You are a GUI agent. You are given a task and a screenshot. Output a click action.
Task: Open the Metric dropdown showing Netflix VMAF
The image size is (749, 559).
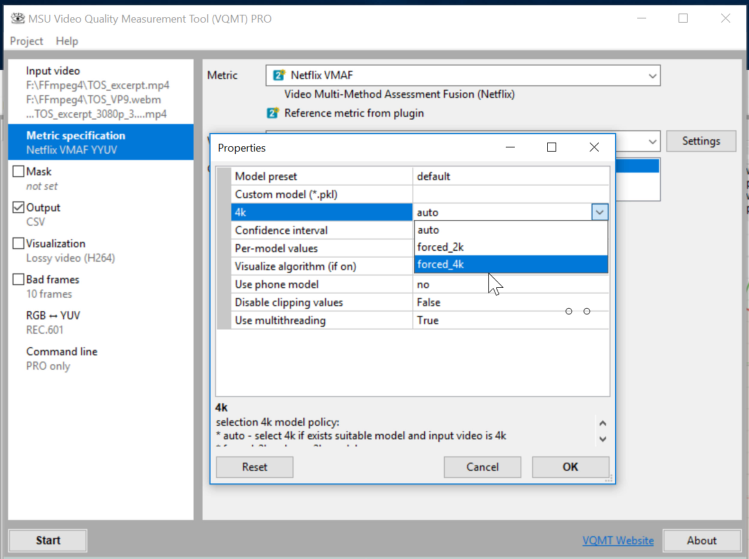[463, 75]
